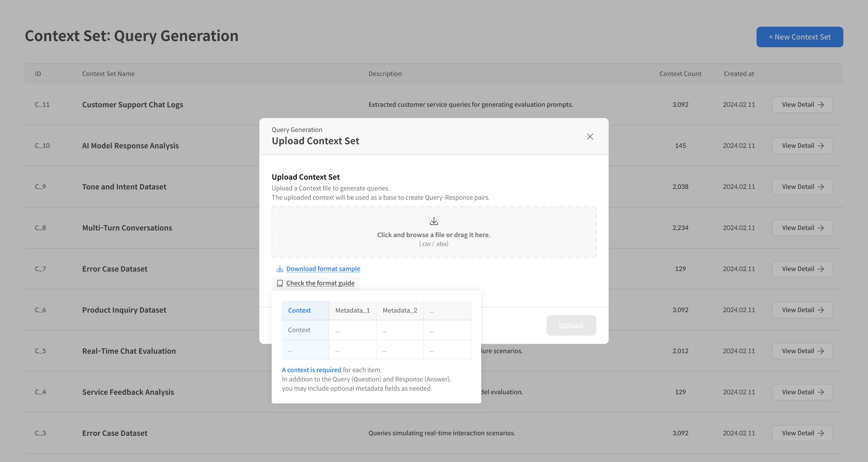Viewport: 868px width, 462px height.
Task: Toggle the Check the format guide link
Action: pos(320,283)
